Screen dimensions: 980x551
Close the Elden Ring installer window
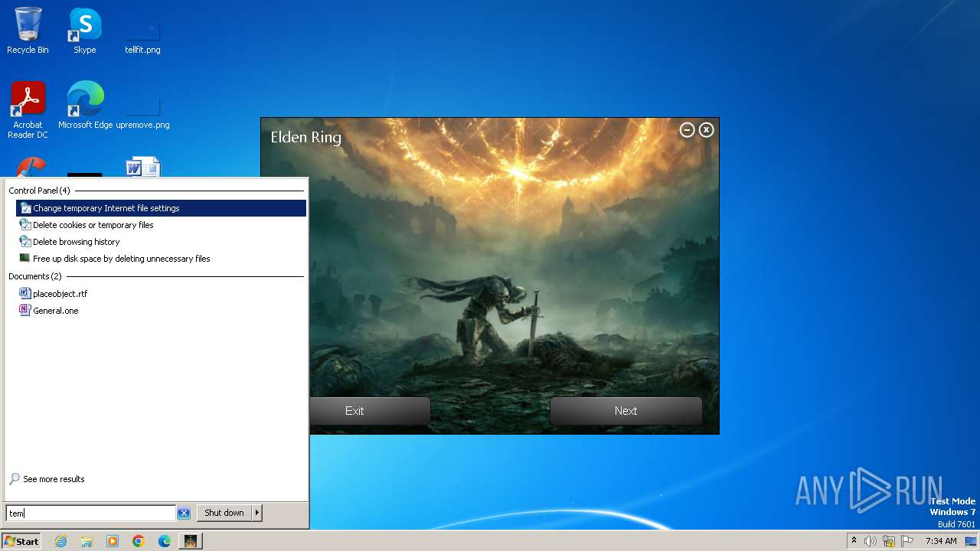click(707, 130)
